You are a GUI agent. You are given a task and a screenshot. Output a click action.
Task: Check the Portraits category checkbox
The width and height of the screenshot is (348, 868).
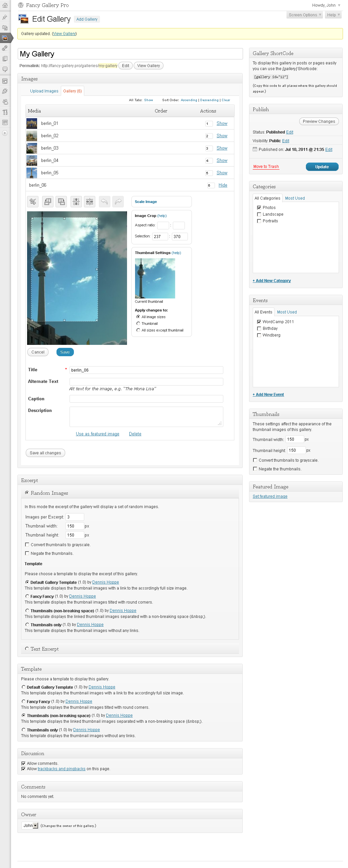pyautogui.click(x=259, y=221)
